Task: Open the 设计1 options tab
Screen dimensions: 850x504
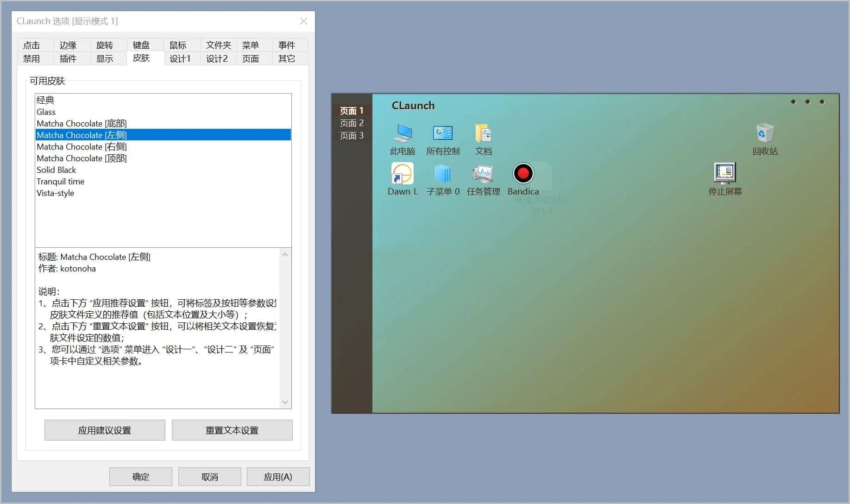Action: (180, 59)
